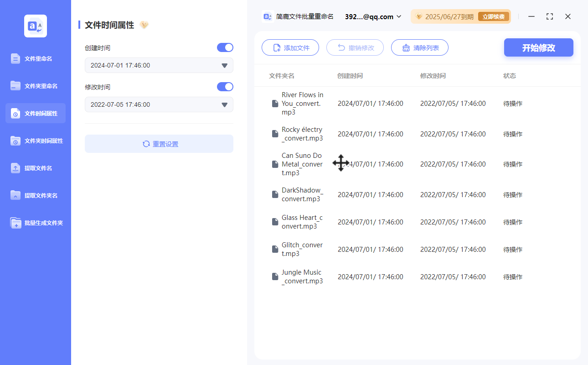Open the 修改时间 date dropdown arrow
Image resolution: width=588 pixels, height=365 pixels.
pos(224,105)
